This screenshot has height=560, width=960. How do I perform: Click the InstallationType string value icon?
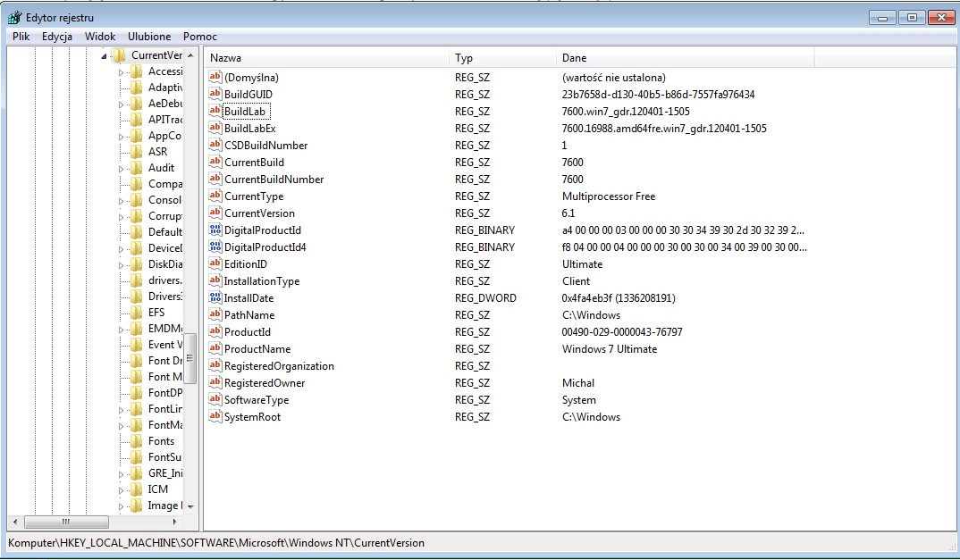pos(215,280)
